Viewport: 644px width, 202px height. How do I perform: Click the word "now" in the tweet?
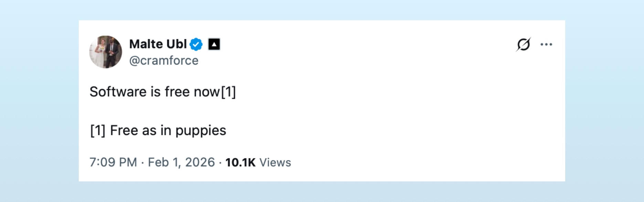click(206, 92)
